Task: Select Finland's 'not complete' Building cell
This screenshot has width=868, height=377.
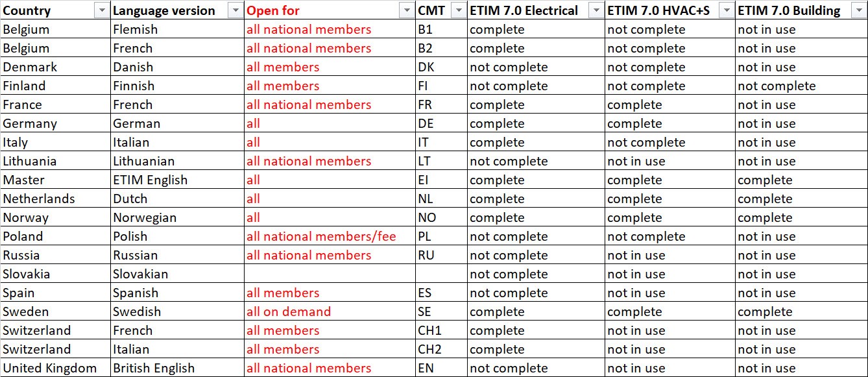Action: coord(801,86)
